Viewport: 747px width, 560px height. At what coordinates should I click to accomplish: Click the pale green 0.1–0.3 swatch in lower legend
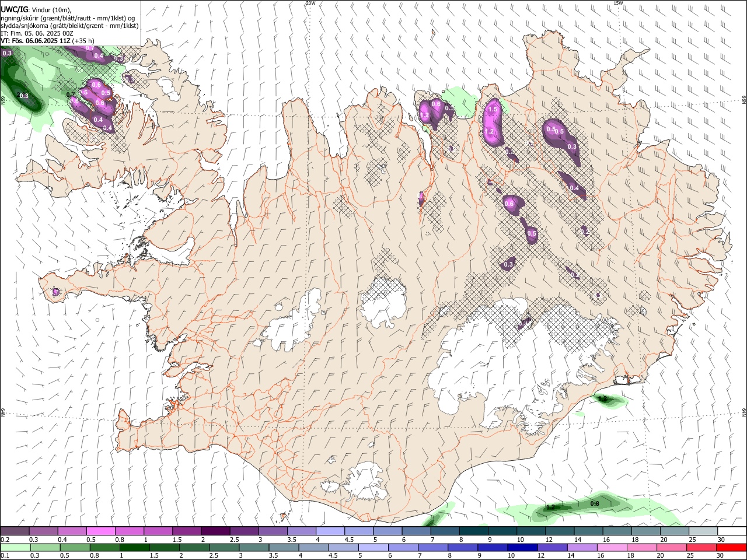15,548
